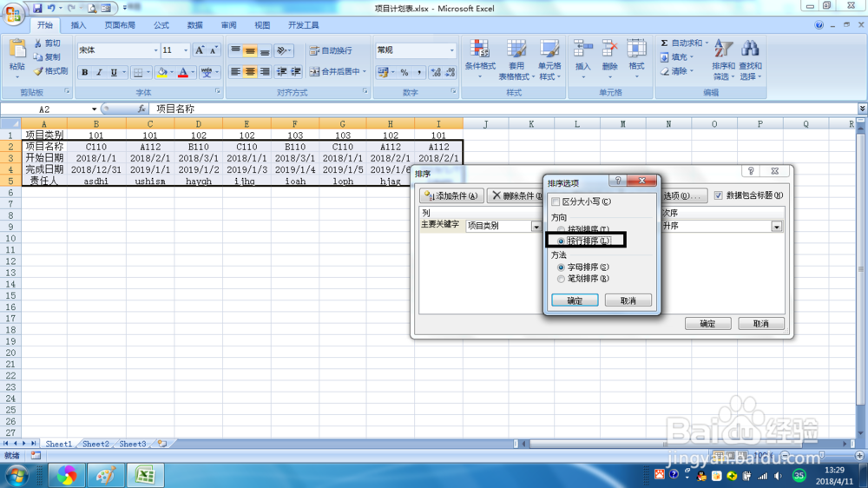This screenshot has height=488, width=868.
Task: Click the Windows Start button
Action: coord(17,475)
